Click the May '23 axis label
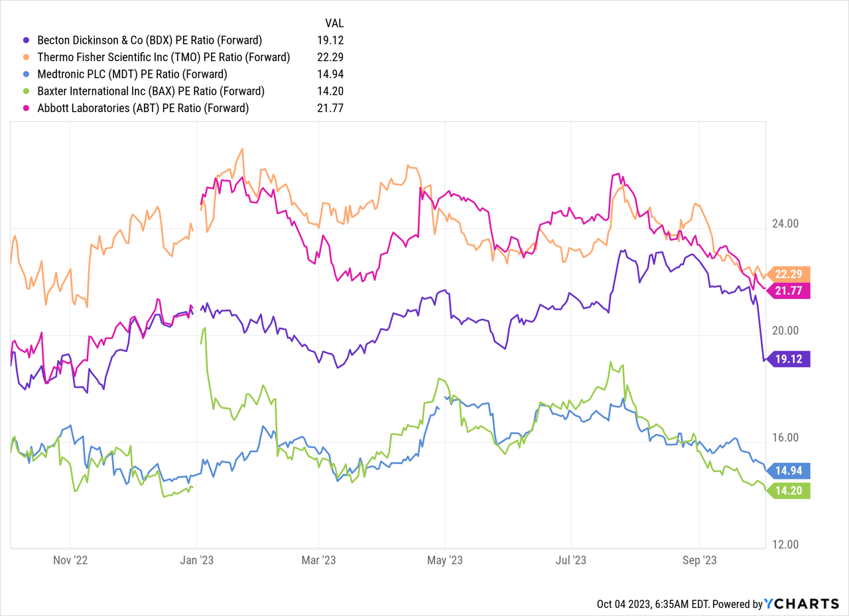 pyautogui.click(x=446, y=560)
